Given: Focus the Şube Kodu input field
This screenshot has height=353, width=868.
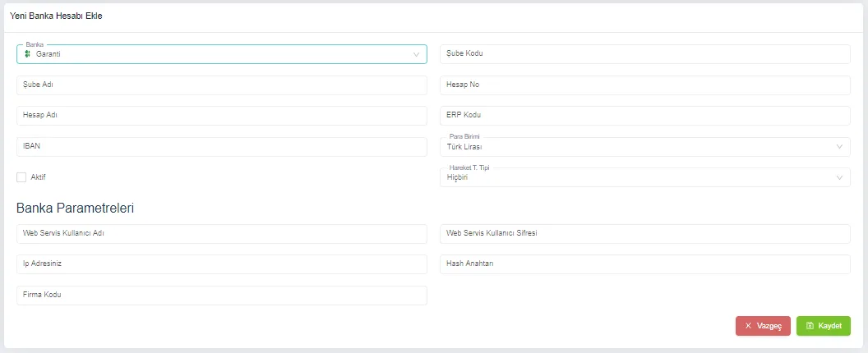Looking at the screenshot, I should 645,54.
